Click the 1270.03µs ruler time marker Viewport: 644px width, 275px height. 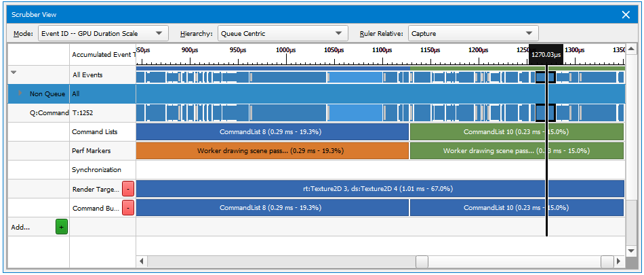[546, 55]
